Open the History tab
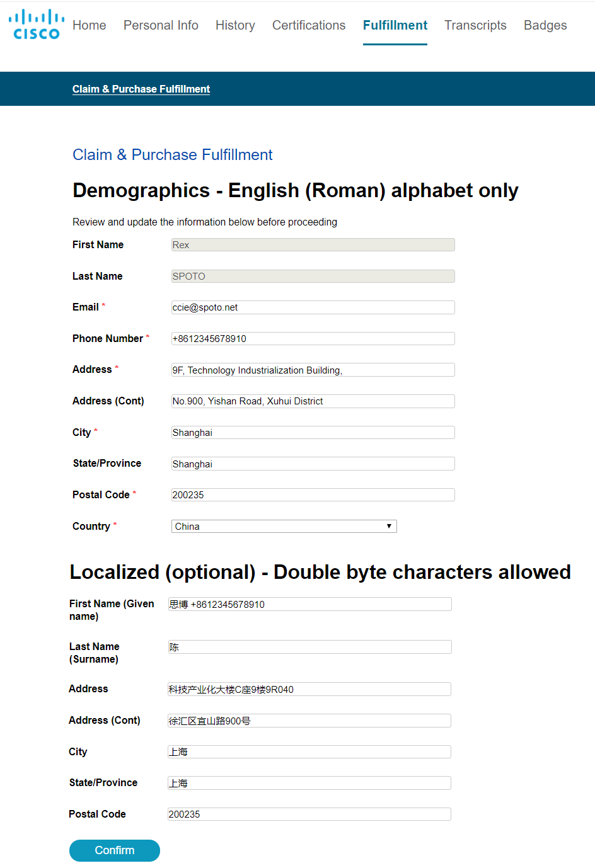Screen dimensions: 595x868 235,25
